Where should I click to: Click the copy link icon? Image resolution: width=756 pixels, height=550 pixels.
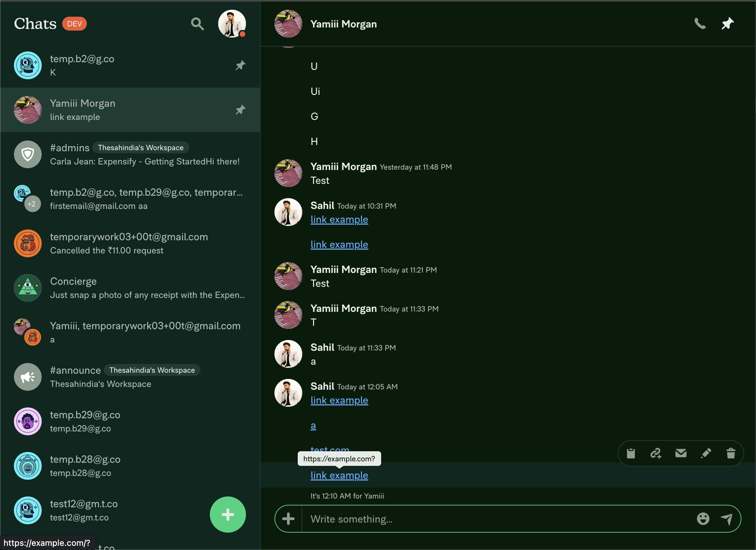click(x=656, y=453)
